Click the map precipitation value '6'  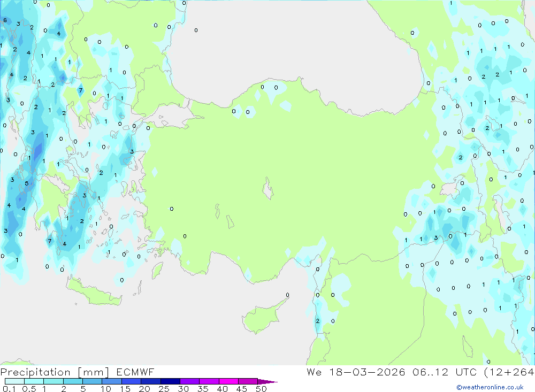click(x=5, y=20)
